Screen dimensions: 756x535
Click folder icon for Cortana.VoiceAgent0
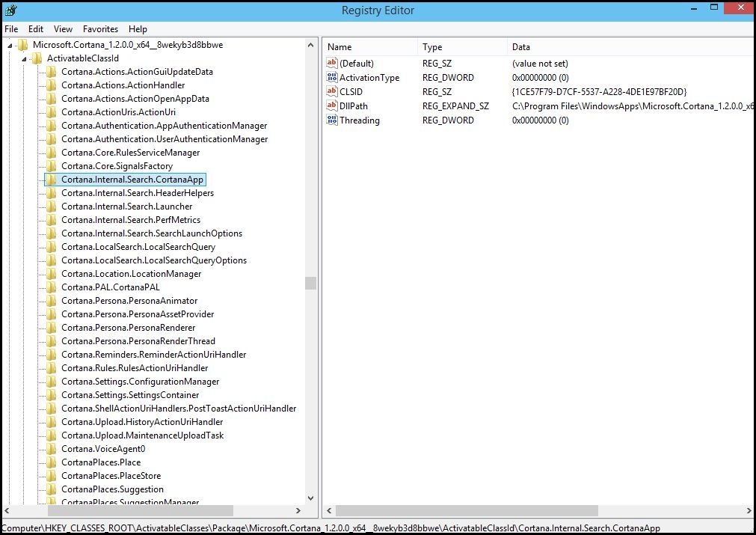(x=51, y=449)
